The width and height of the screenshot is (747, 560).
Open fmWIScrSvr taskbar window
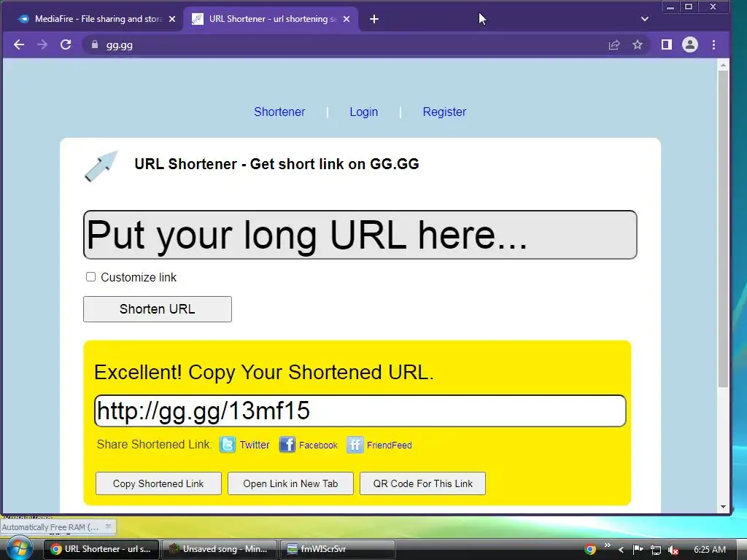coord(337,549)
